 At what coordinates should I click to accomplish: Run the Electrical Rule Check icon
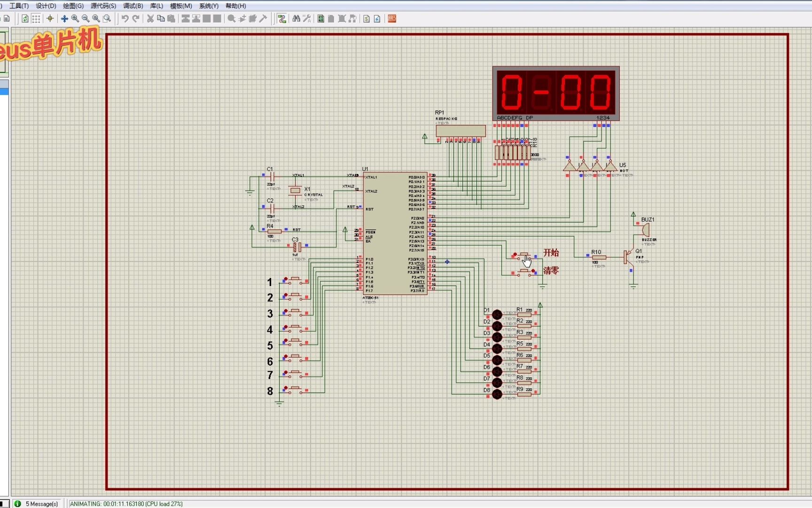[x=377, y=19]
